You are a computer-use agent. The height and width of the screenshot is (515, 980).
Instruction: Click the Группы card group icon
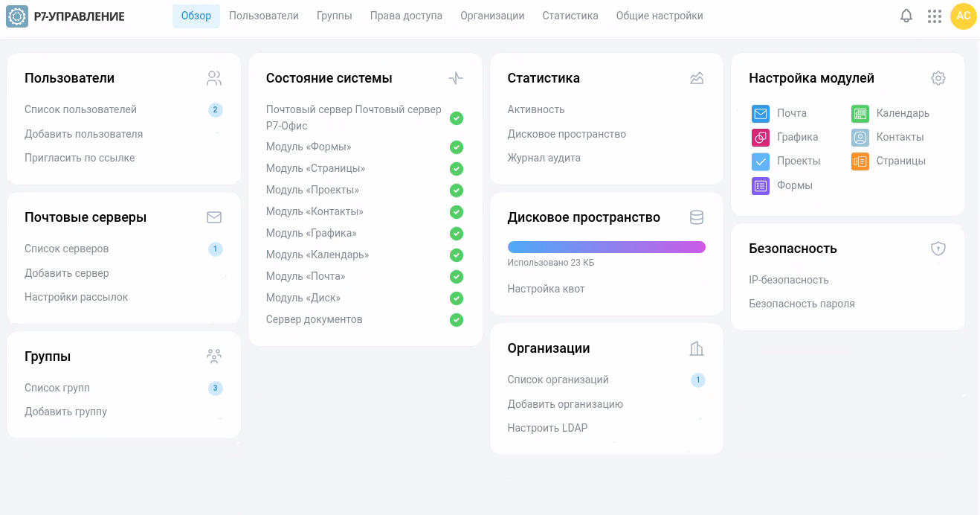pos(214,356)
